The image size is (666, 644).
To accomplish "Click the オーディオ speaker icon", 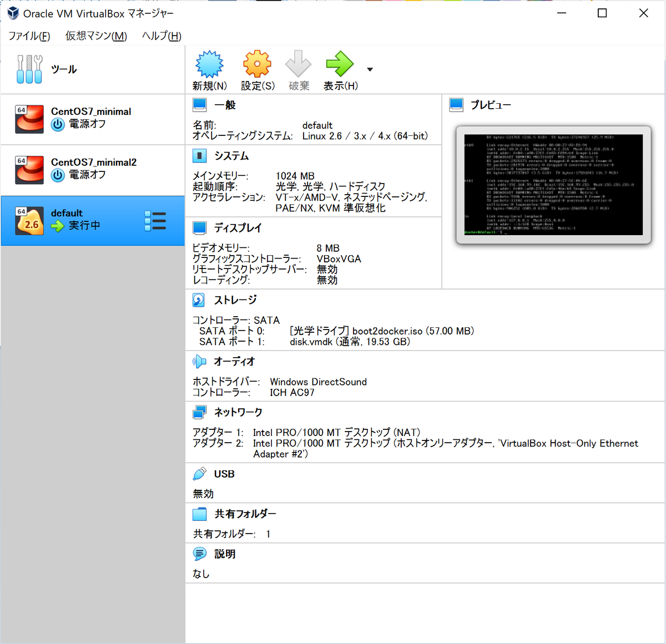I will [x=199, y=362].
